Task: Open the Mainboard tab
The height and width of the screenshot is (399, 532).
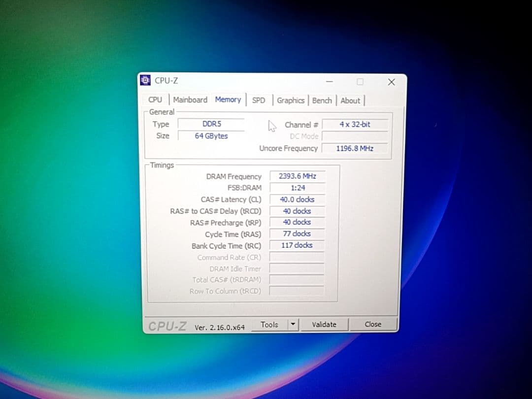Action: pyautogui.click(x=190, y=100)
